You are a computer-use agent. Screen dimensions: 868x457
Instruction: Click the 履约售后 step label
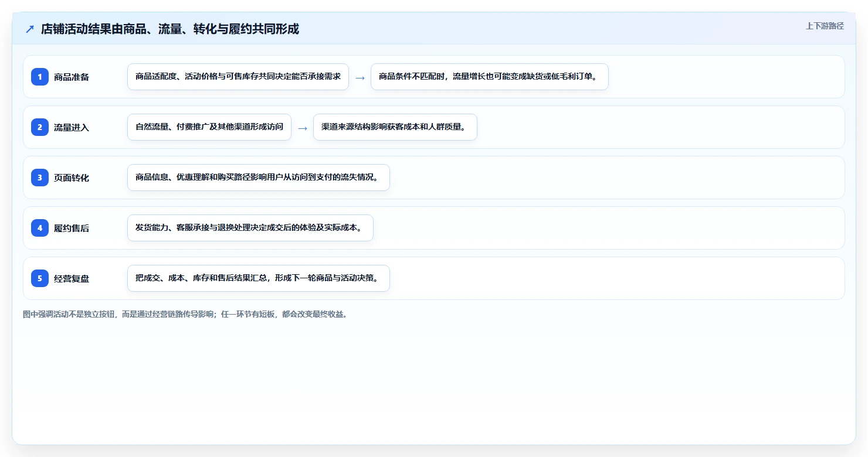click(72, 228)
